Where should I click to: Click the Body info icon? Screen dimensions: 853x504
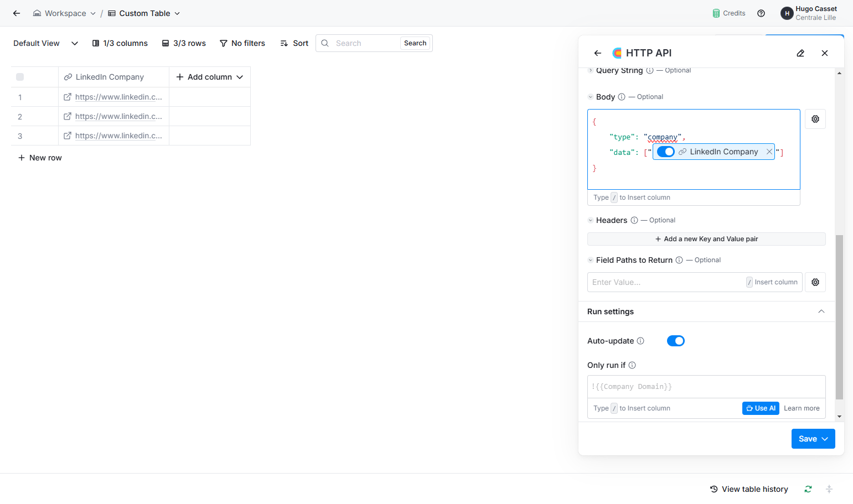pyautogui.click(x=622, y=97)
